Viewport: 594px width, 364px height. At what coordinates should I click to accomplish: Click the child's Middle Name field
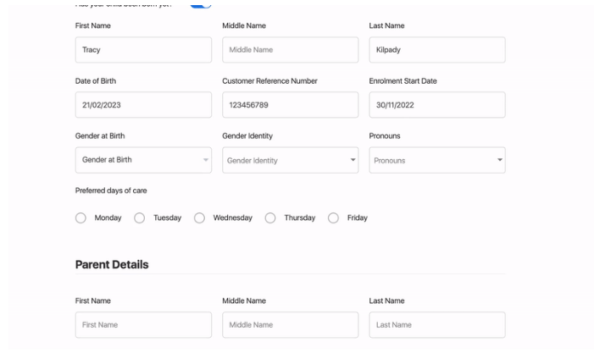(290, 50)
